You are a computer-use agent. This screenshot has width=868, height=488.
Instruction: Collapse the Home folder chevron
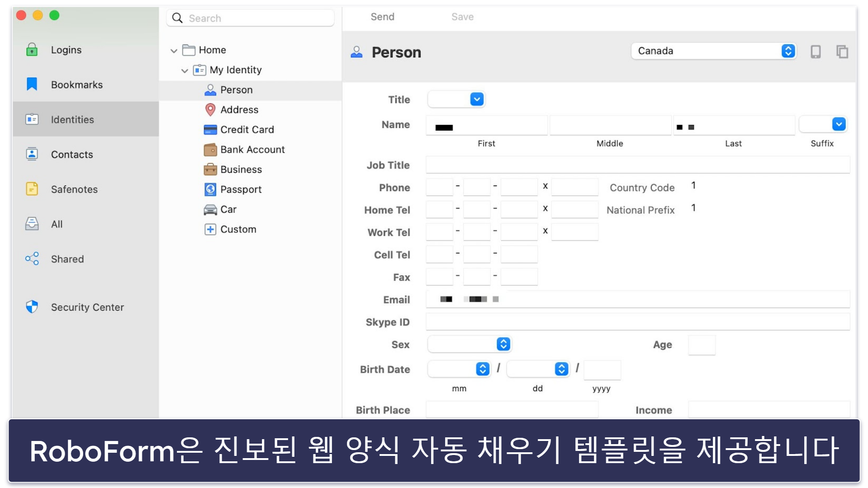174,51
